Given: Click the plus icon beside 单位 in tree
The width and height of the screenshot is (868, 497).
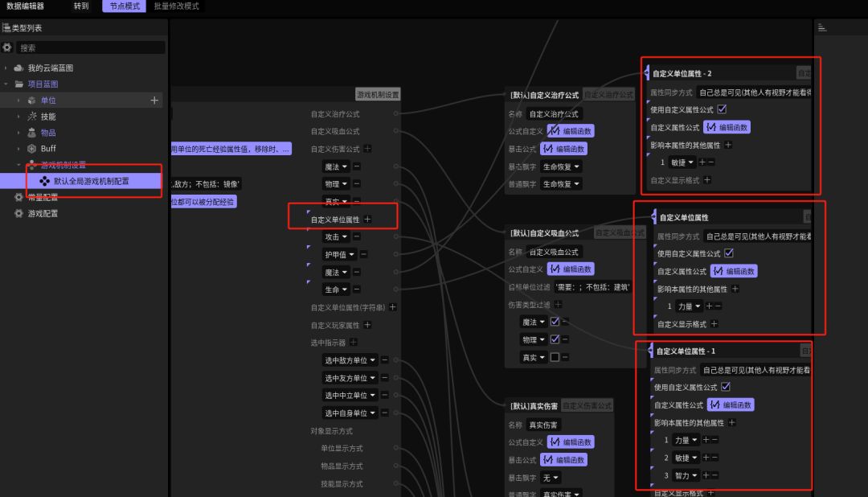Looking at the screenshot, I should pyautogui.click(x=154, y=101).
